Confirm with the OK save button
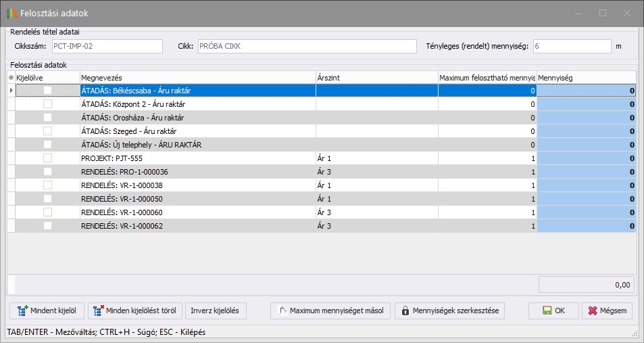Screen dimensions: 644x343 click(553, 311)
